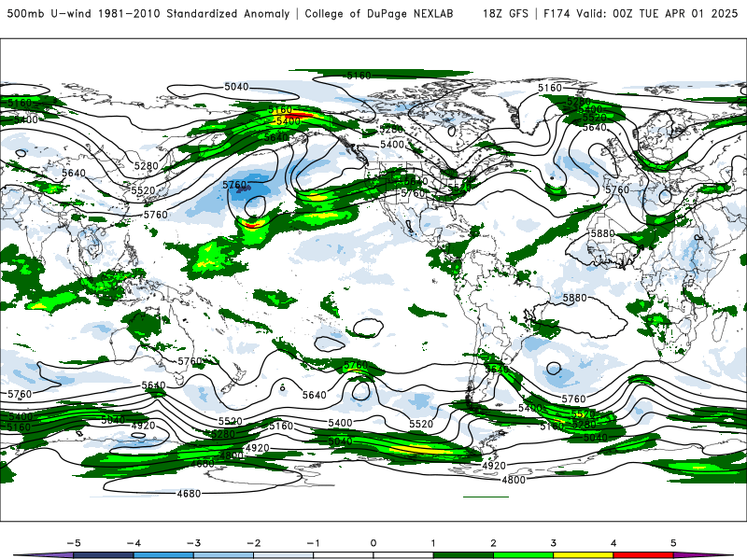
Task: Click the '4680' contour label below the bottom closed contour
Action: point(189,494)
